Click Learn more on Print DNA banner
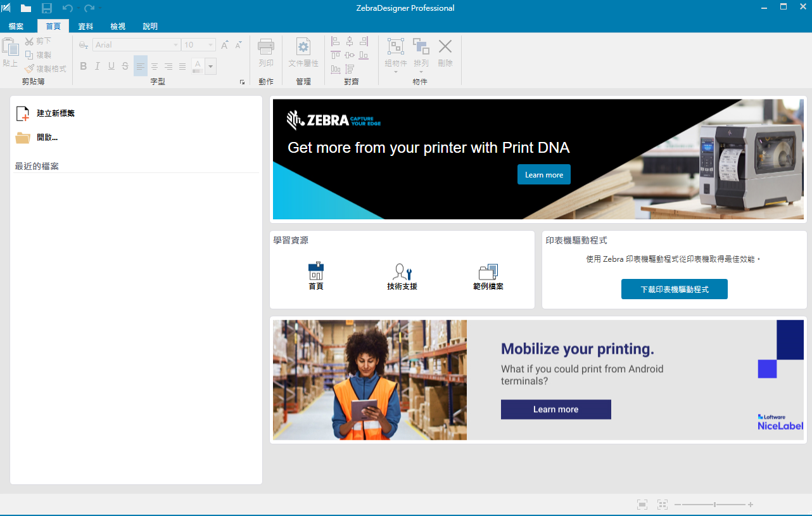 (x=543, y=174)
